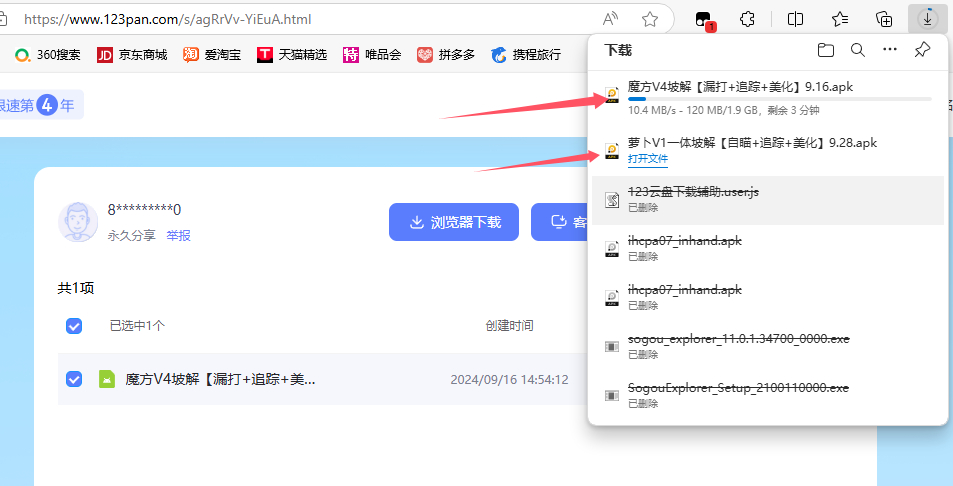
Task: Add this page to favorites star
Action: 650,19
